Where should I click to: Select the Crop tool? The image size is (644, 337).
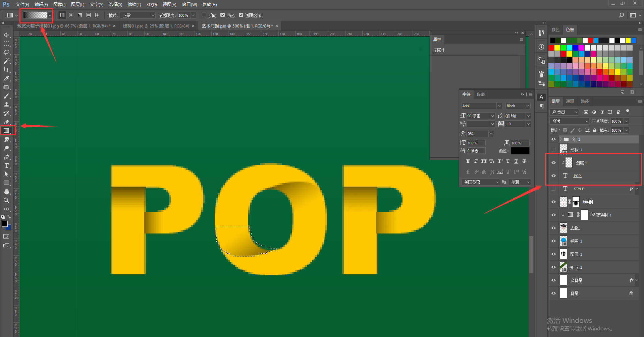click(6, 70)
